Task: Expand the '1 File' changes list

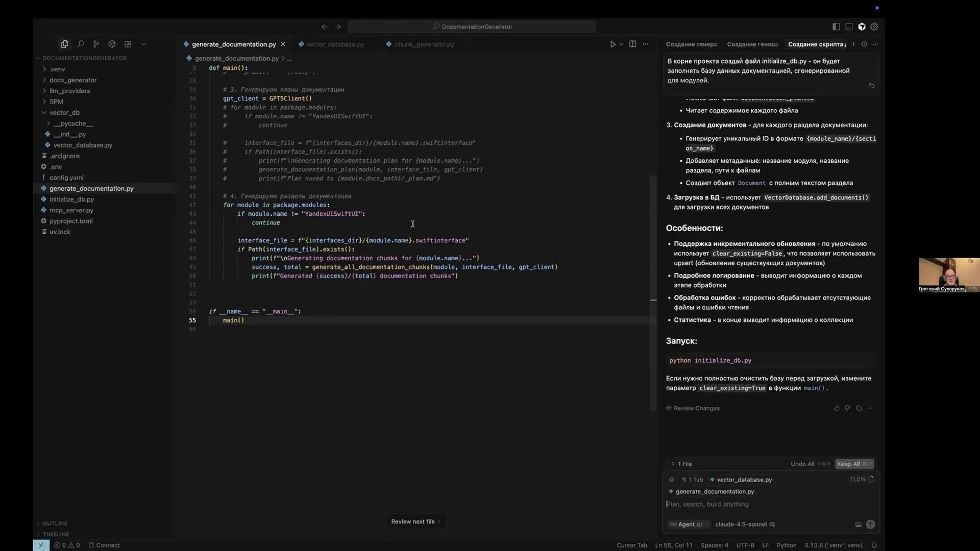Action: (x=681, y=464)
